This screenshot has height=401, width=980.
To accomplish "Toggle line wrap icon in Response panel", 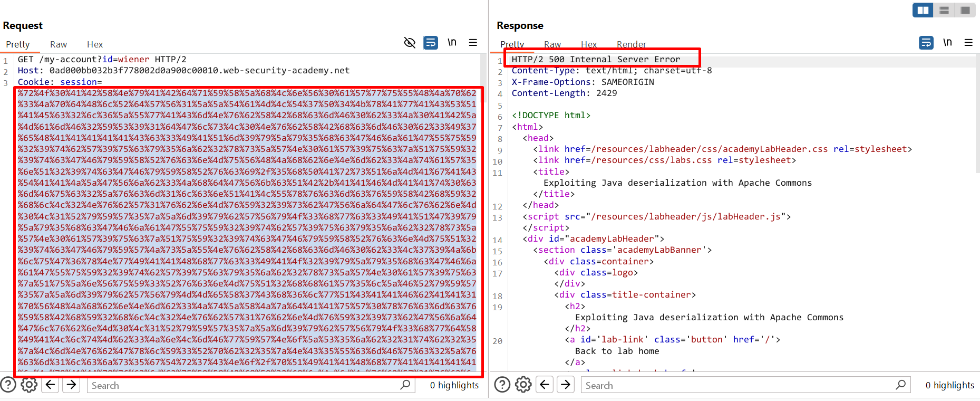I will 926,43.
